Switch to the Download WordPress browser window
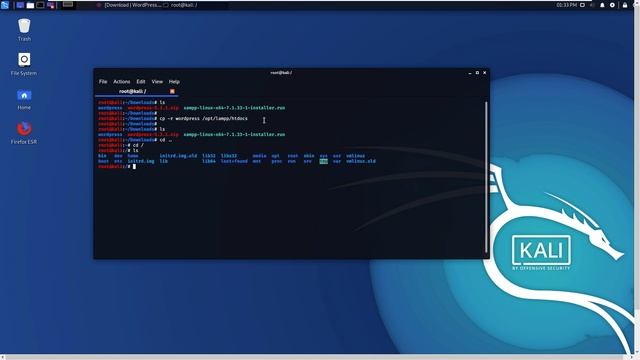Viewport: 640px width, 360px height. coord(129,5)
